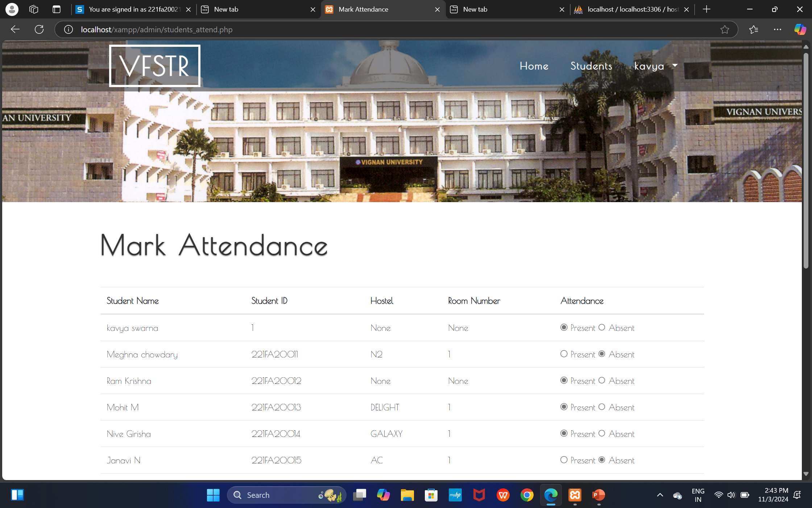This screenshot has width=812, height=508.
Task: Open Students in navigation menu
Action: click(591, 66)
